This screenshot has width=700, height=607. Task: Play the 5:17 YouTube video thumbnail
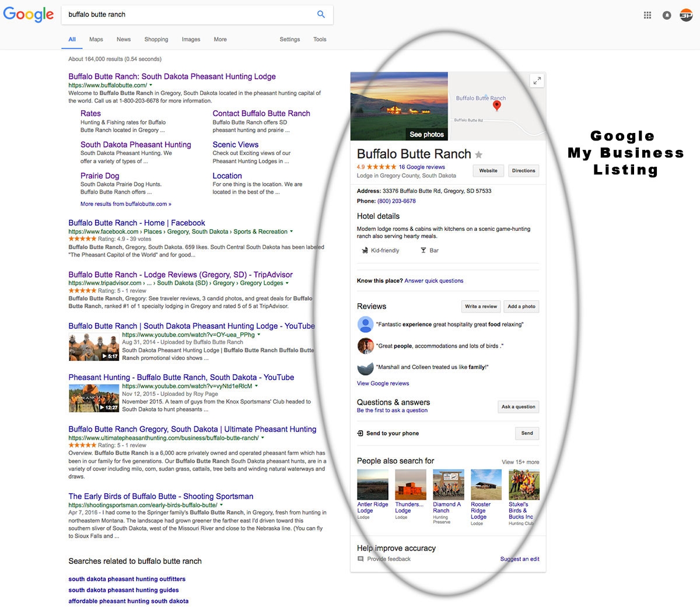[x=94, y=347]
